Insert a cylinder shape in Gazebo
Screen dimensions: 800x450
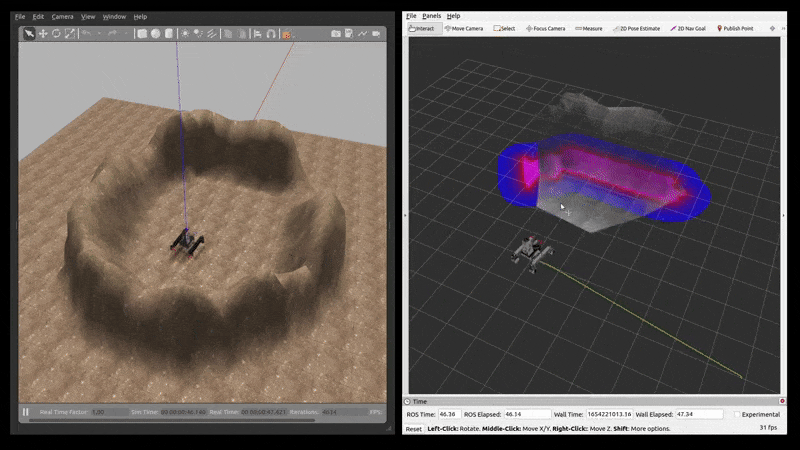(168, 34)
